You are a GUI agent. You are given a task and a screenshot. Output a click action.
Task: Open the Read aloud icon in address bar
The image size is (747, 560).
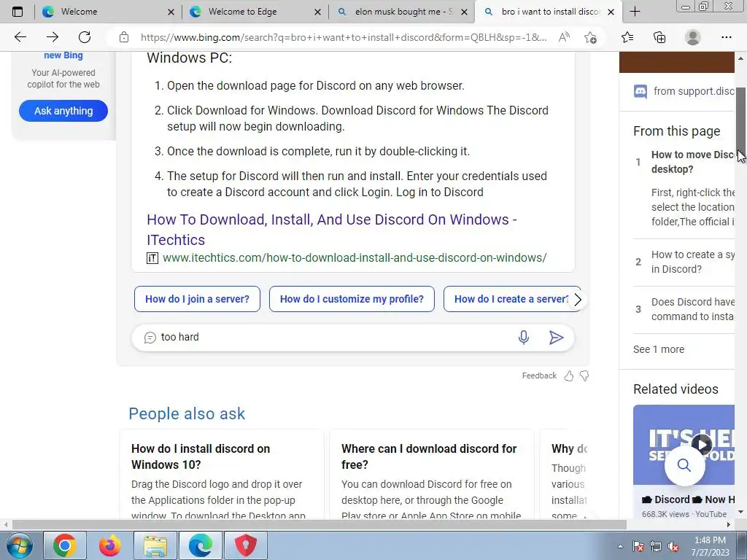[x=564, y=37]
